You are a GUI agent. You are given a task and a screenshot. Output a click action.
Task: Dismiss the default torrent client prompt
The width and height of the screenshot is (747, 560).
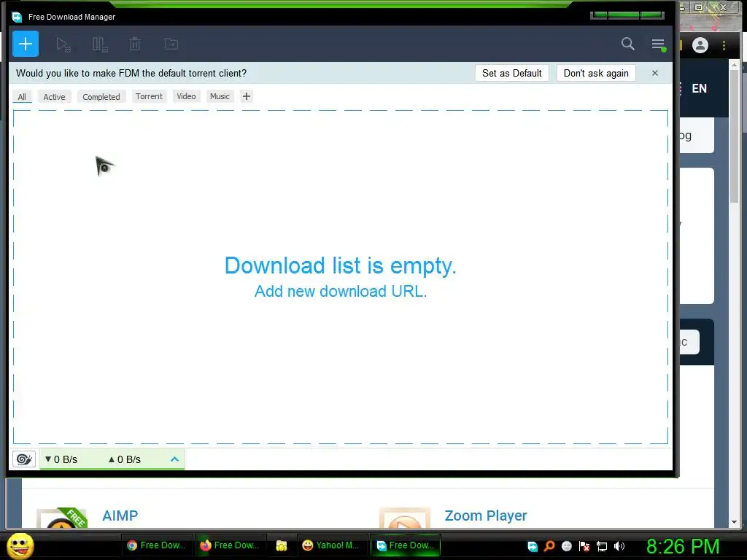click(x=655, y=73)
